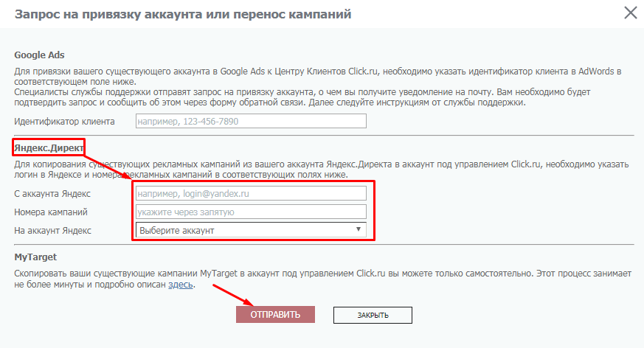Viewport: 644px width, 348px height.
Task: Click the dropdown arrow of account selector
Action: 359,230
